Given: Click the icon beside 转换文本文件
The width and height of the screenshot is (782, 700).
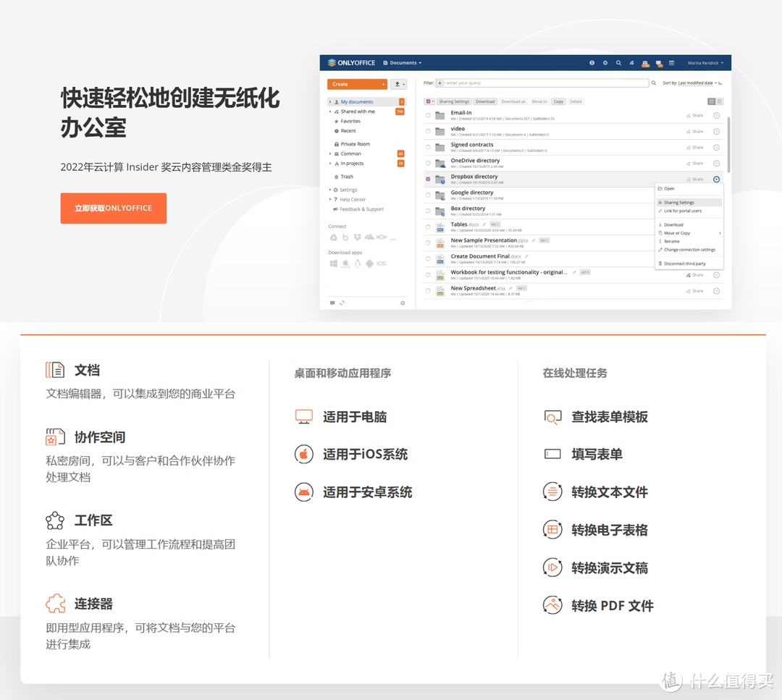Looking at the screenshot, I should (x=552, y=492).
